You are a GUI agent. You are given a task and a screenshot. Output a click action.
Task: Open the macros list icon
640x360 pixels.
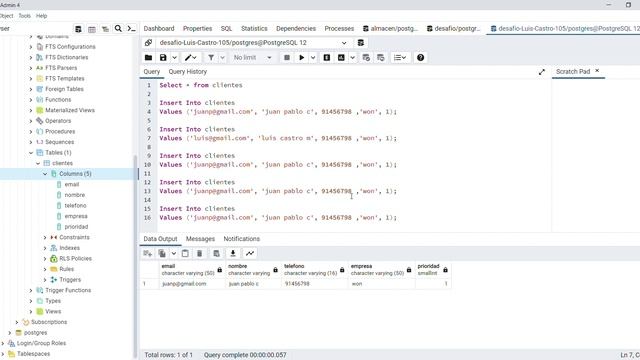400,58
